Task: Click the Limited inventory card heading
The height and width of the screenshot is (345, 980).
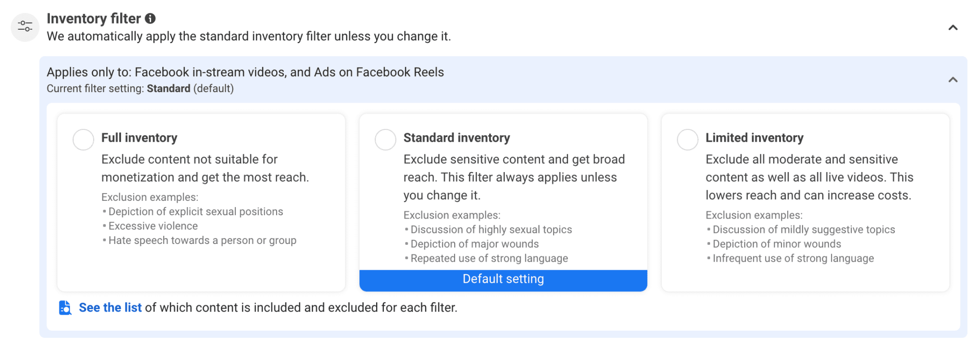Action: click(x=754, y=138)
